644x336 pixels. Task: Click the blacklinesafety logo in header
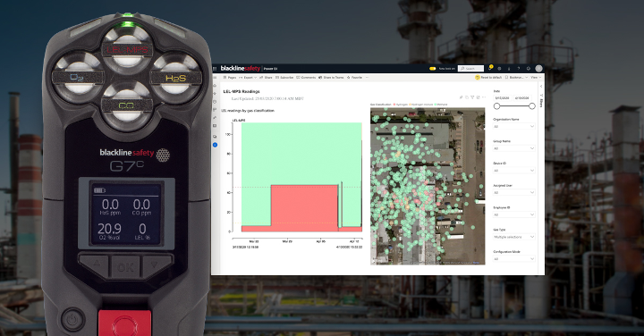click(x=241, y=69)
